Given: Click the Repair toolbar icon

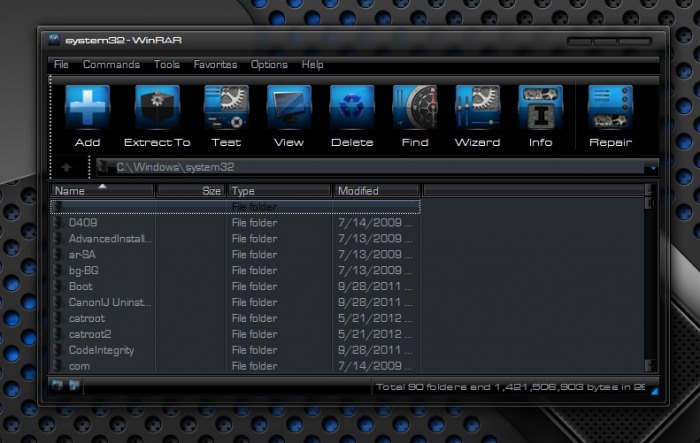Looking at the screenshot, I should 610,108.
